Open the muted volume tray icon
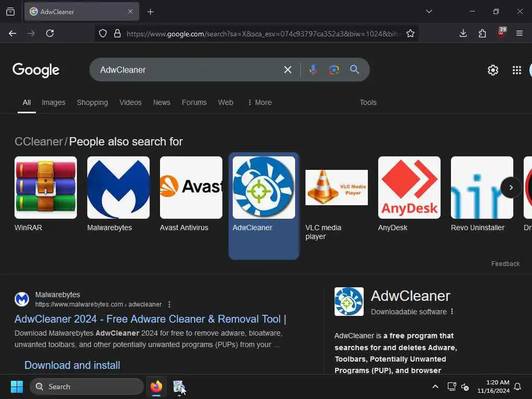The height and width of the screenshot is (399, 532). pyautogui.click(x=465, y=387)
